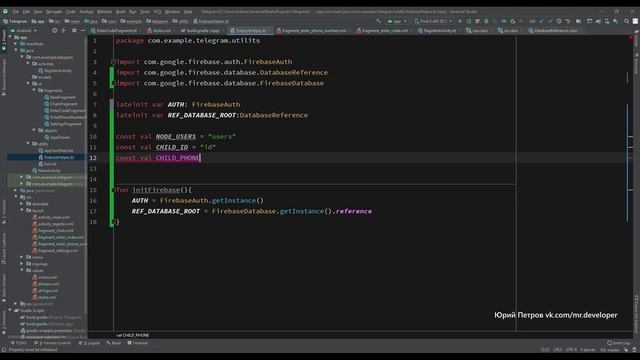Viewport: 640px width, 360px height.
Task: Click the locate target icon in Project panel header
Action: [54, 30]
